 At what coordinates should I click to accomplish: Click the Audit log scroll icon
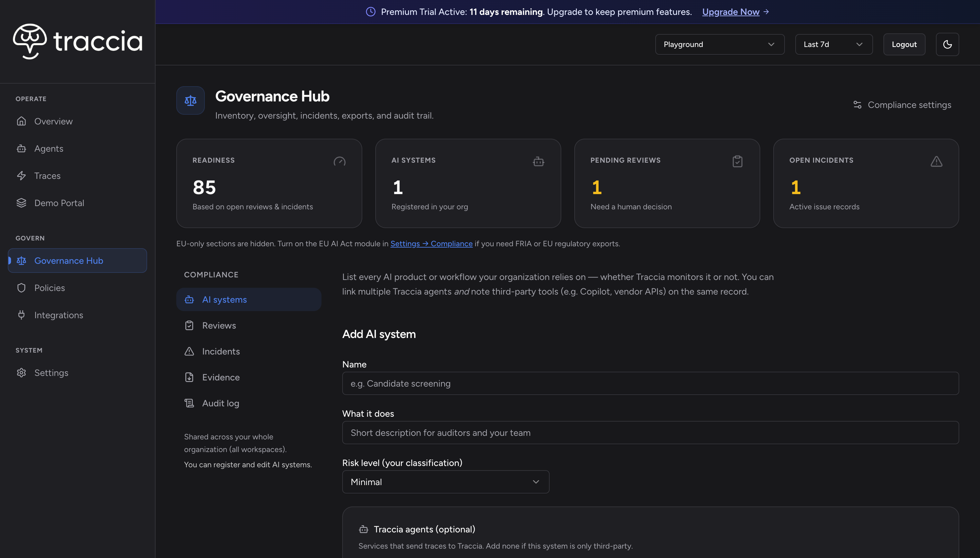[x=189, y=403]
